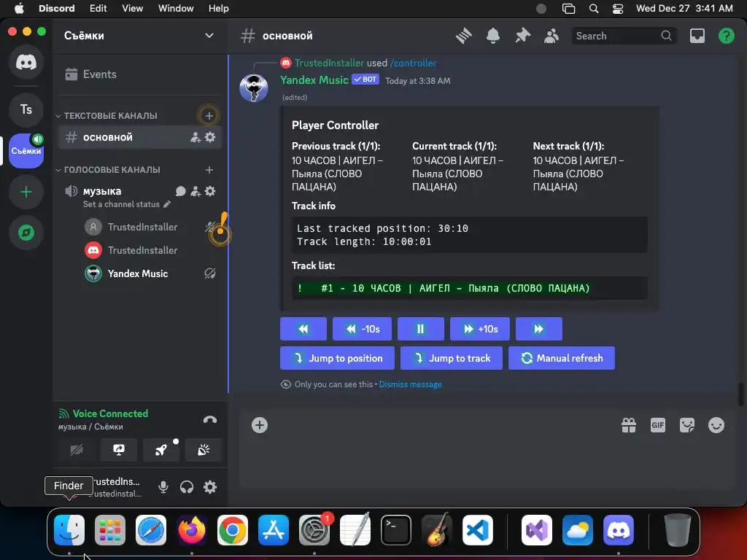Mute the microphone
747x560 pixels.
(163, 487)
